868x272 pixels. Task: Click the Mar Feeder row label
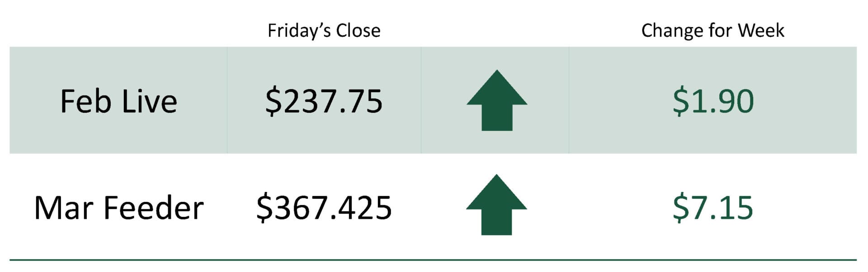click(x=118, y=208)
